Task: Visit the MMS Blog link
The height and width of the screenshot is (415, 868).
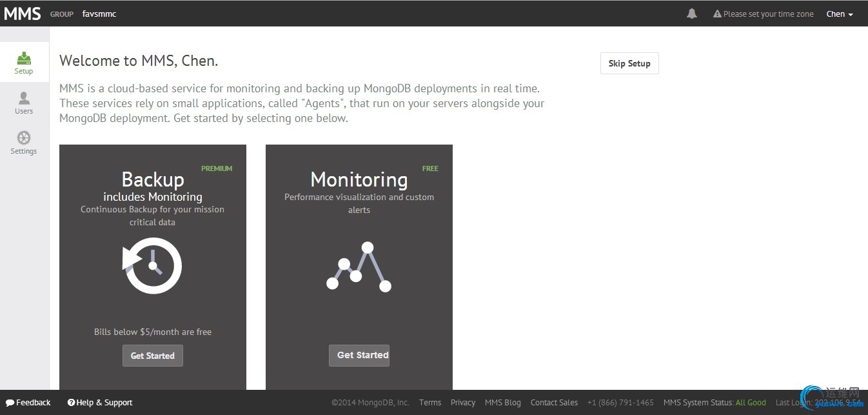Action: (503, 402)
